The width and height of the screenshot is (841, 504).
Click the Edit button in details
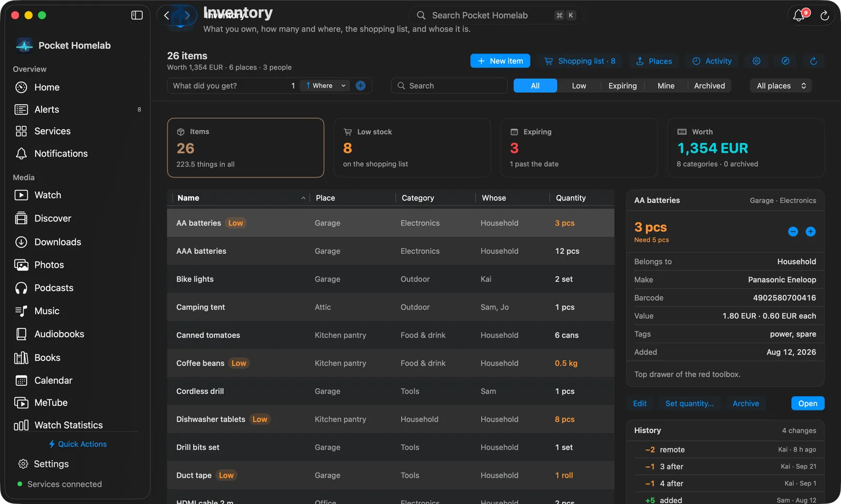tap(640, 404)
